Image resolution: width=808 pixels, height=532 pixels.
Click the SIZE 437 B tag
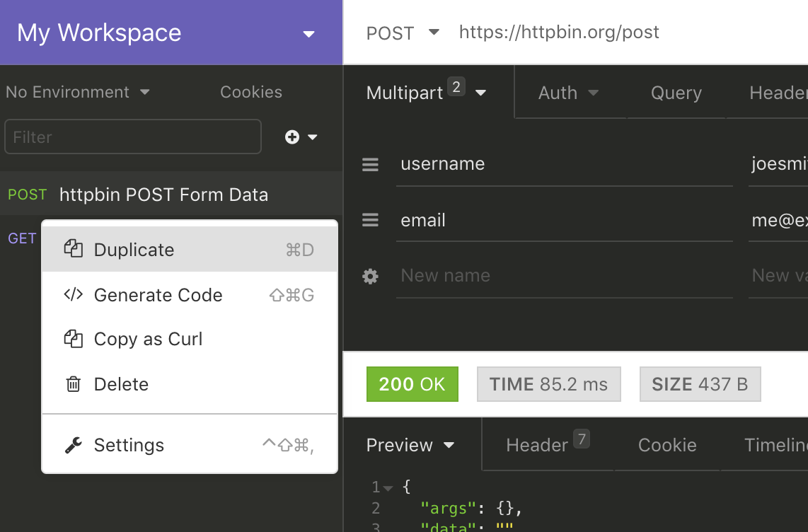(x=700, y=384)
